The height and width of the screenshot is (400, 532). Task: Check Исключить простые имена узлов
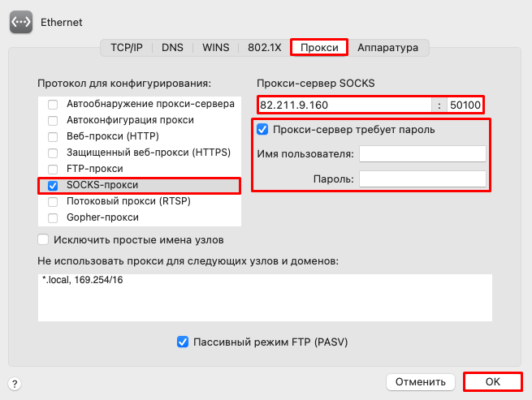[x=43, y=239]
